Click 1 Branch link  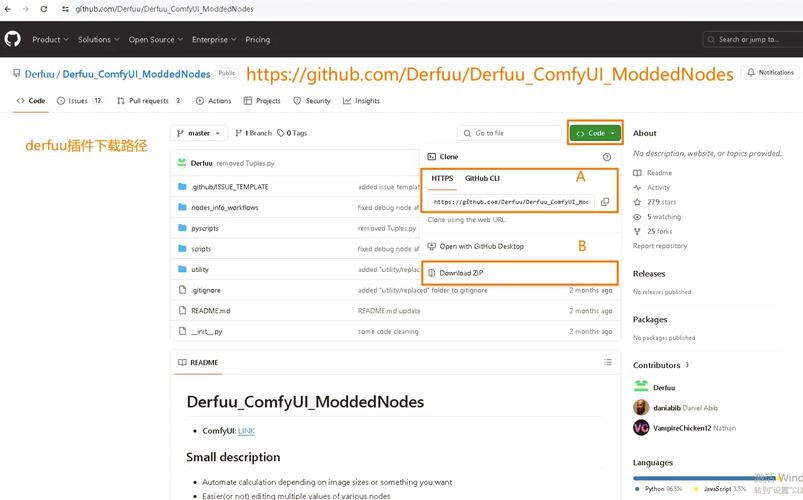pos(253,133)
